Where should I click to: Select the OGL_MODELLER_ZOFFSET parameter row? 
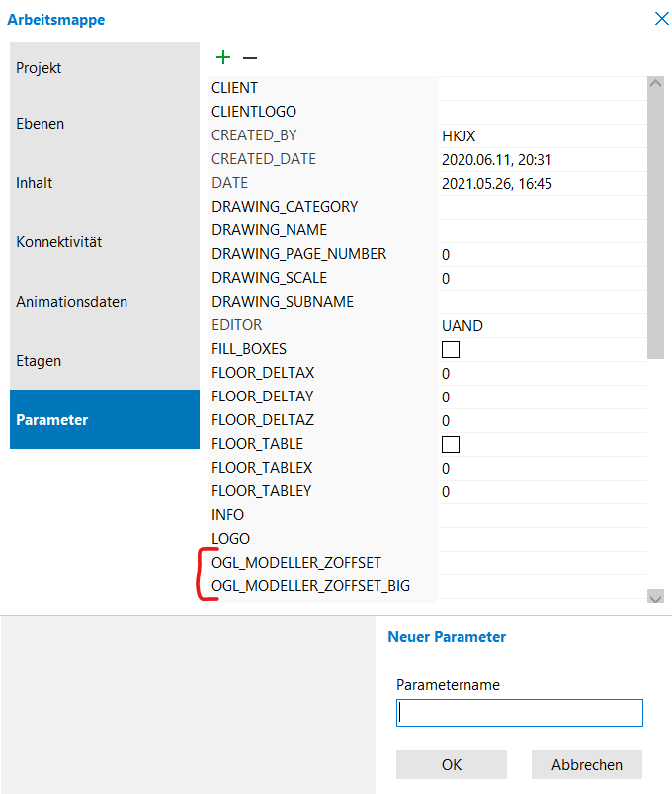tap(296, 563)
